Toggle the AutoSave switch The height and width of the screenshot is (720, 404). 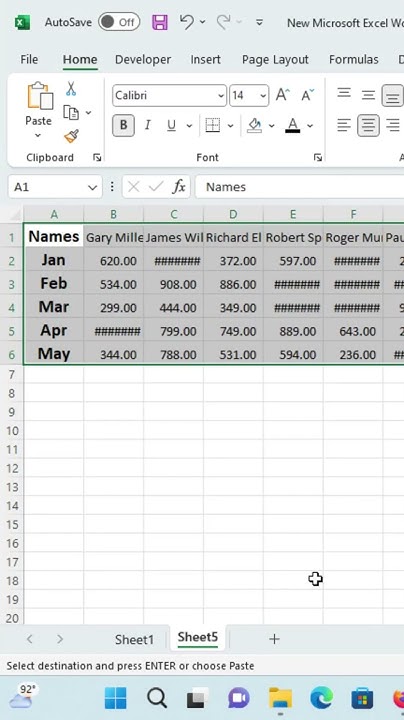[x=119, y=22]
